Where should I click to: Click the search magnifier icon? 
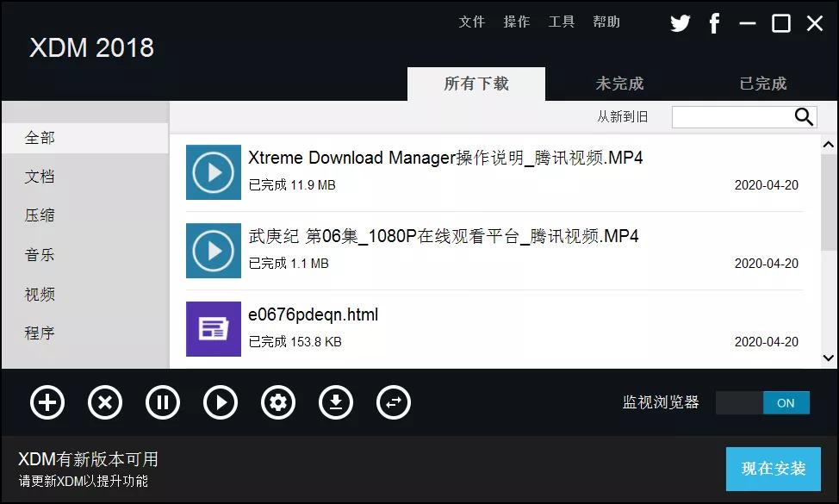pyautogui.click(x=803, y=116)
